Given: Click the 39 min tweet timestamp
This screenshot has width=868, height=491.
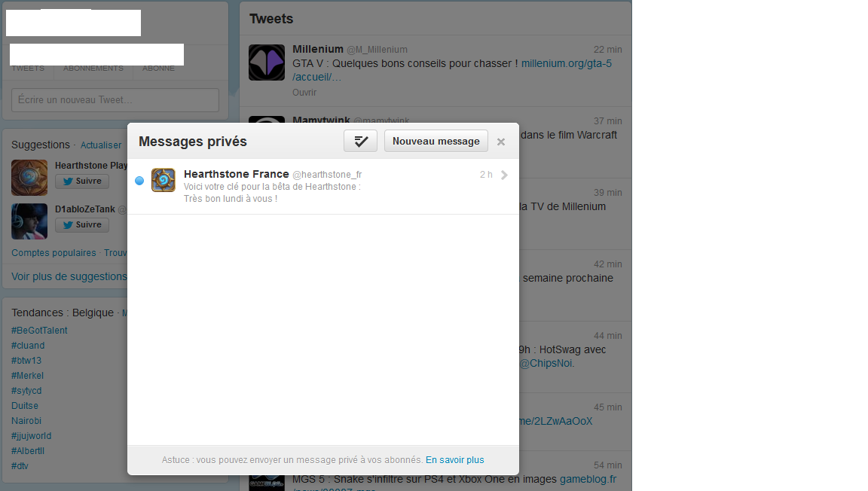Looking at the screenshot, I should [x=608, y=193].
